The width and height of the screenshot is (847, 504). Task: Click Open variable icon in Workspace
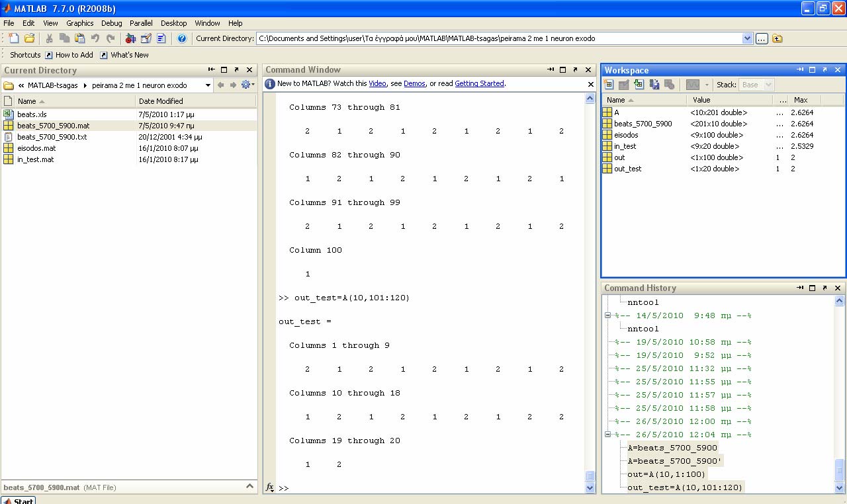[623, 85]
